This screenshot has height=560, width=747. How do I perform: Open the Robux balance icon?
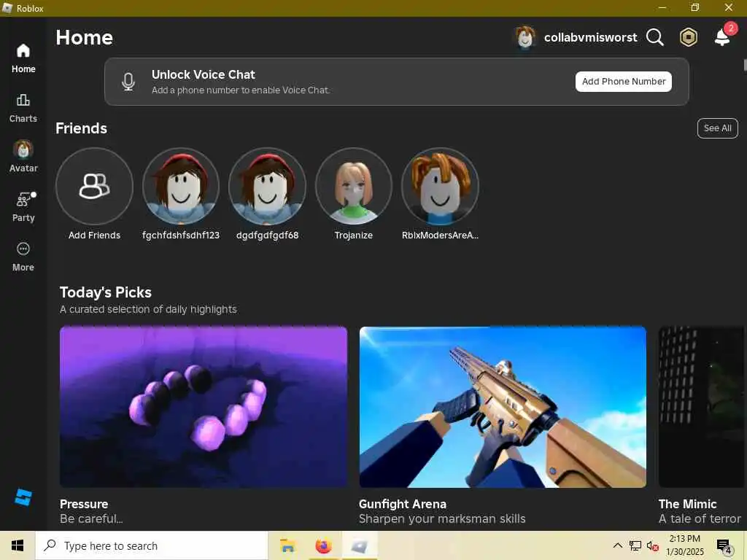[689, 37]
